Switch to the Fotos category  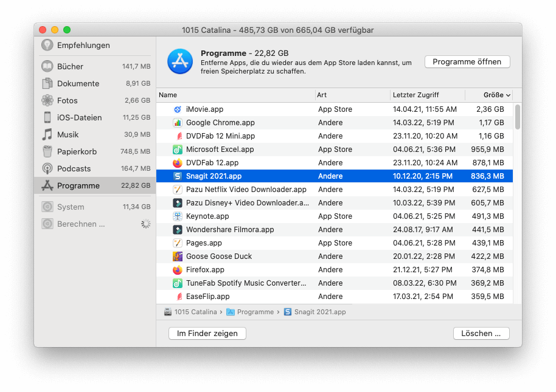tap(95, 100)
